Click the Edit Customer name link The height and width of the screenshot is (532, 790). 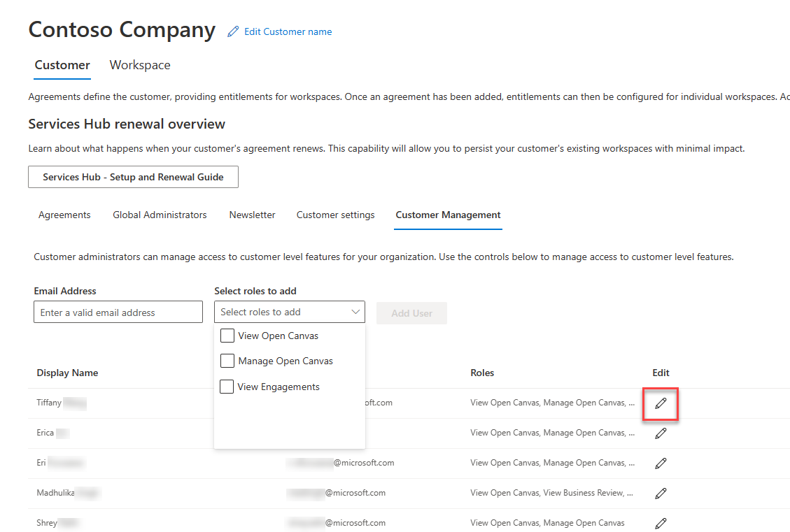tap(288, 31)
